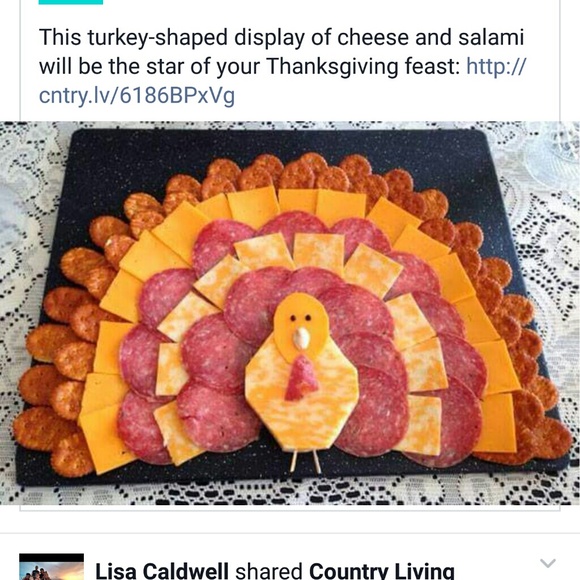
Task: Visit the Country Living page link
Action: (381, 571)
